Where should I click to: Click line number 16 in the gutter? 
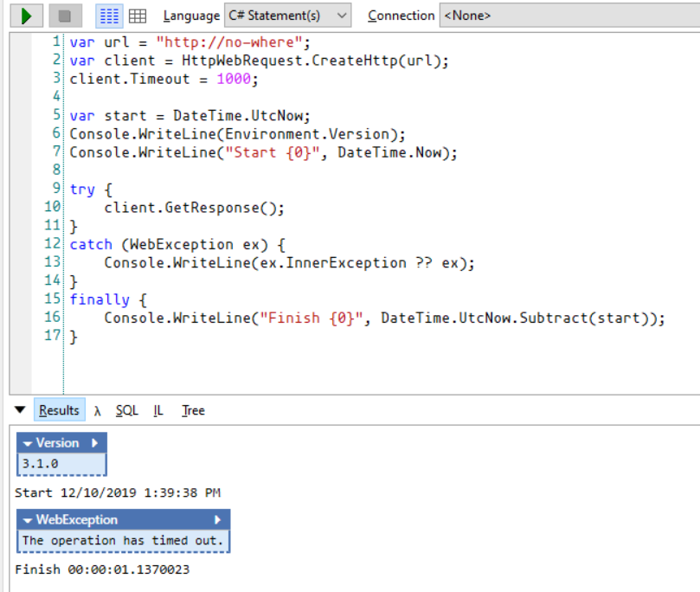(x=52, y=317)
